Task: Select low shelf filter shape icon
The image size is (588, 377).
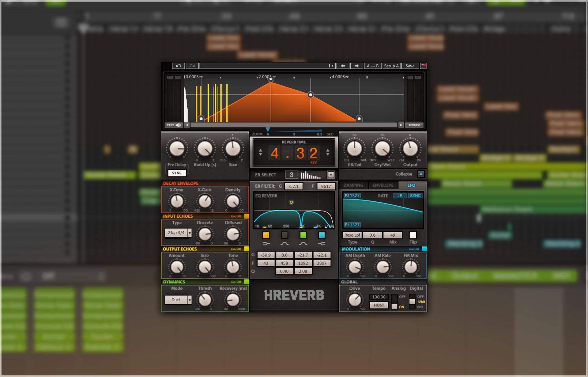Action: (266, 244)
